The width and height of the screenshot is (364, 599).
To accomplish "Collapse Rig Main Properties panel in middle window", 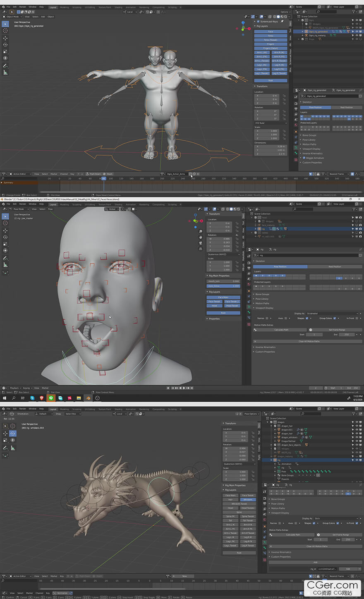I will click(223, 276).
